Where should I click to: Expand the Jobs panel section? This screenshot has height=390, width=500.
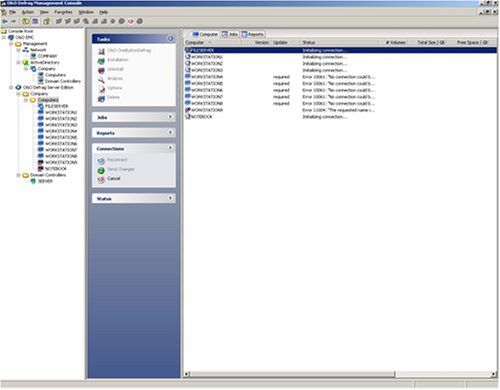tap(170, 117)
